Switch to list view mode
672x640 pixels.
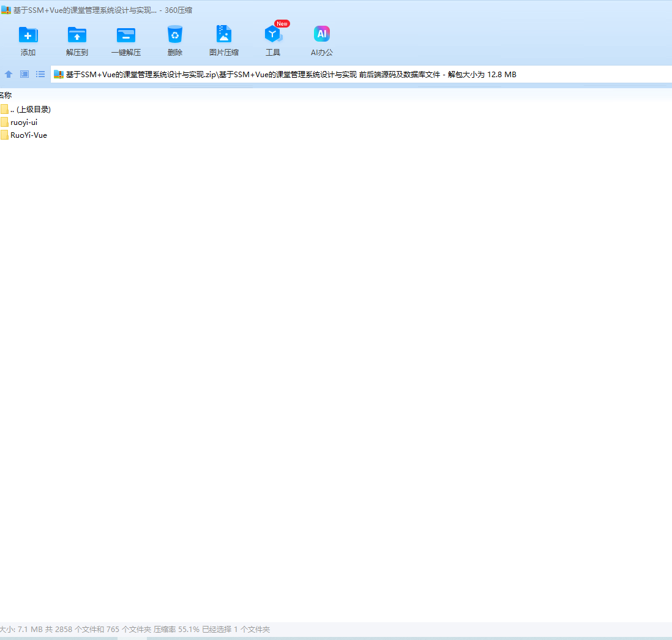pyautogui.click(x=40, y=74)
